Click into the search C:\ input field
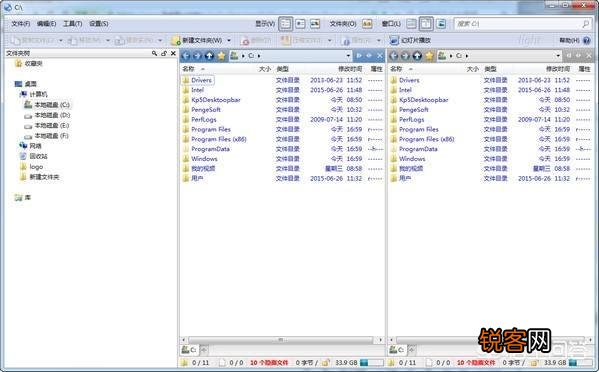Viewport: 599px width, 372px height. coord(518,24)
